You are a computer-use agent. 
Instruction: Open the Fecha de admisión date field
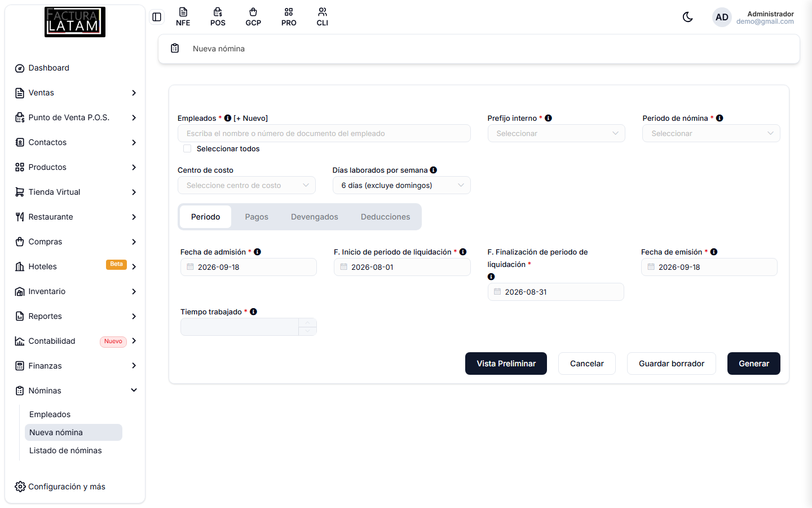tap(249, 267)
